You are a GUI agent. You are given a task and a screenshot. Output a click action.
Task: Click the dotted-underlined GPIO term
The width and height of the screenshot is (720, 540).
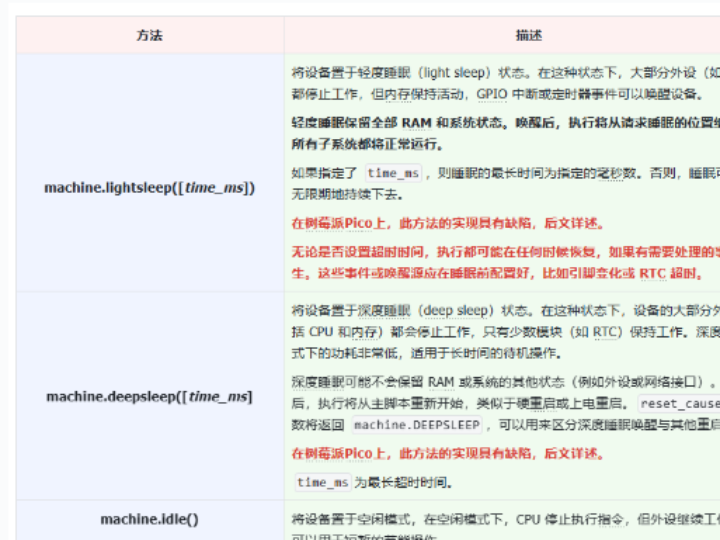pyautogui.click(x=492, y=94)
